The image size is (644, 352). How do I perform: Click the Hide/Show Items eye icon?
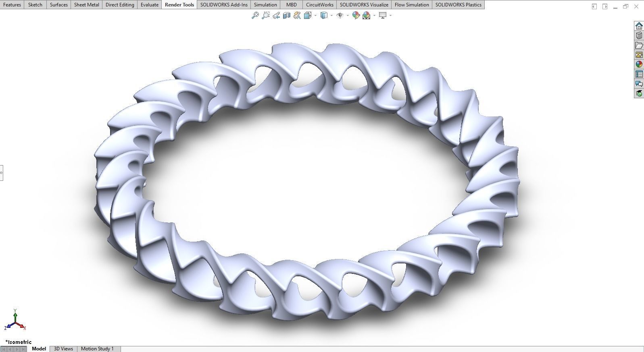(340, 15)
